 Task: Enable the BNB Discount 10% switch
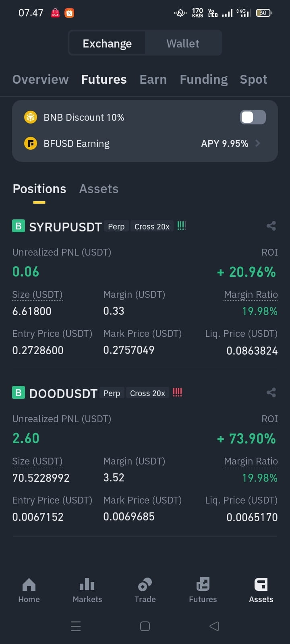click(x=253, y=117)
